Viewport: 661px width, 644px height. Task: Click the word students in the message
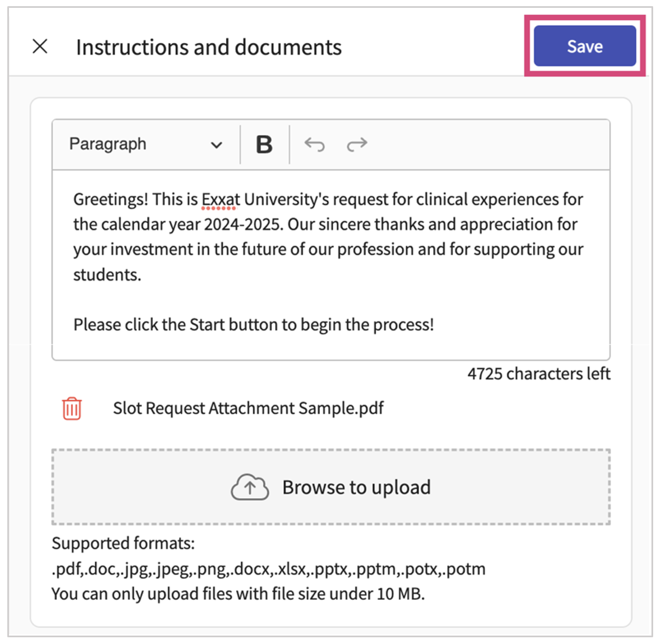point(107,275)
